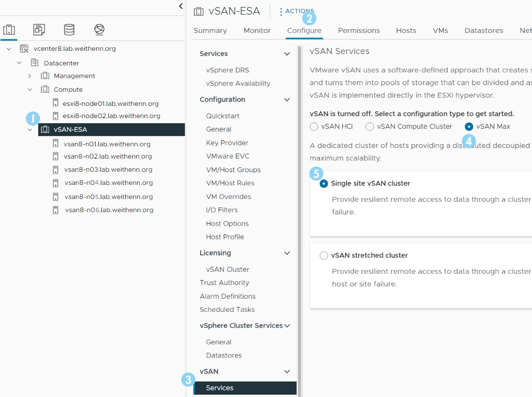
Task: Collapse the navigator sidebar with the arrow
Action: [181, 6]
